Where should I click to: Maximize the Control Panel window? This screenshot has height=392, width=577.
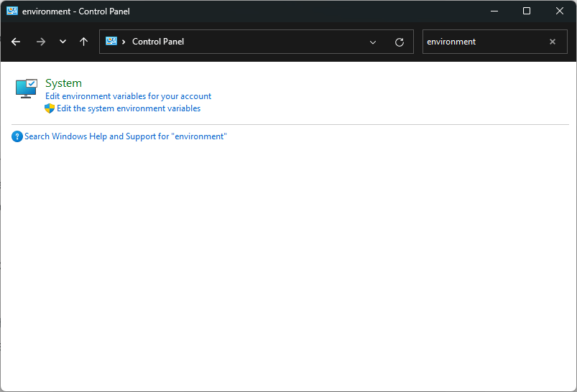[527, 11]
